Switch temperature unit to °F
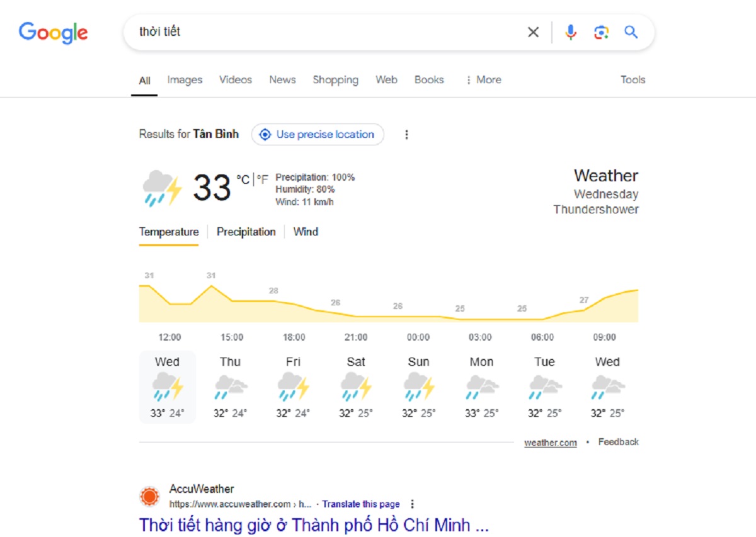The height and width of the screenshot is (537, 756). (262, 179)
